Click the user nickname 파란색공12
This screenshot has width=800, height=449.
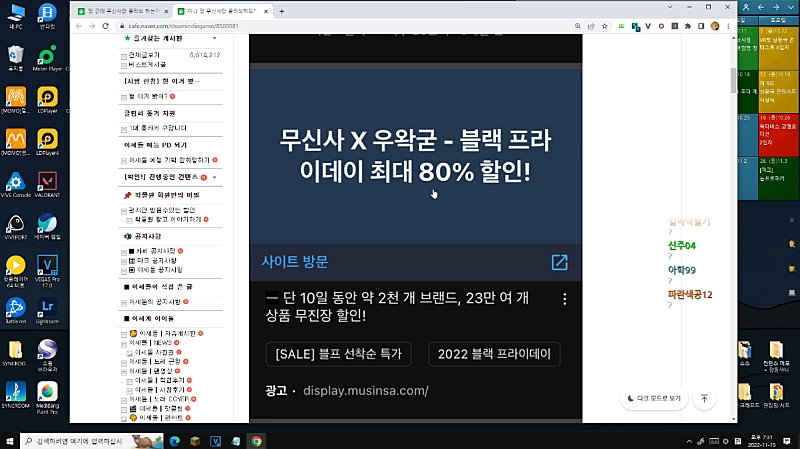pyautogui.click(x=690, y=295)
